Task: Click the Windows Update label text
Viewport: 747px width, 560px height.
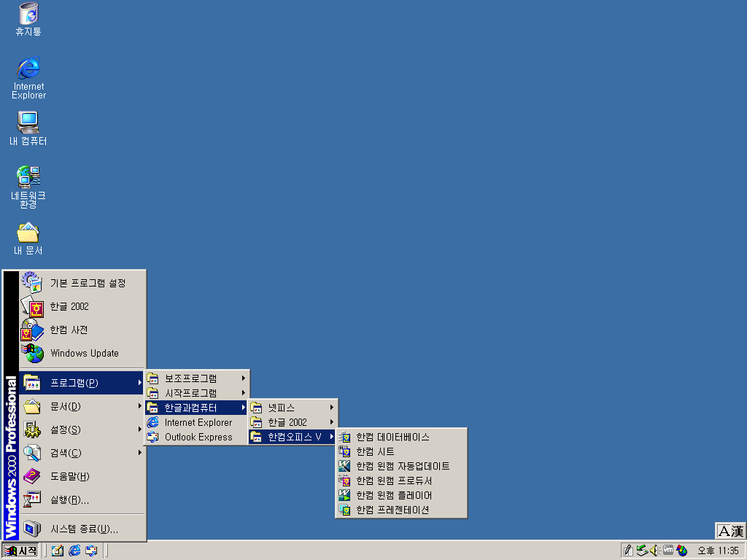Action: click(85, 354)
